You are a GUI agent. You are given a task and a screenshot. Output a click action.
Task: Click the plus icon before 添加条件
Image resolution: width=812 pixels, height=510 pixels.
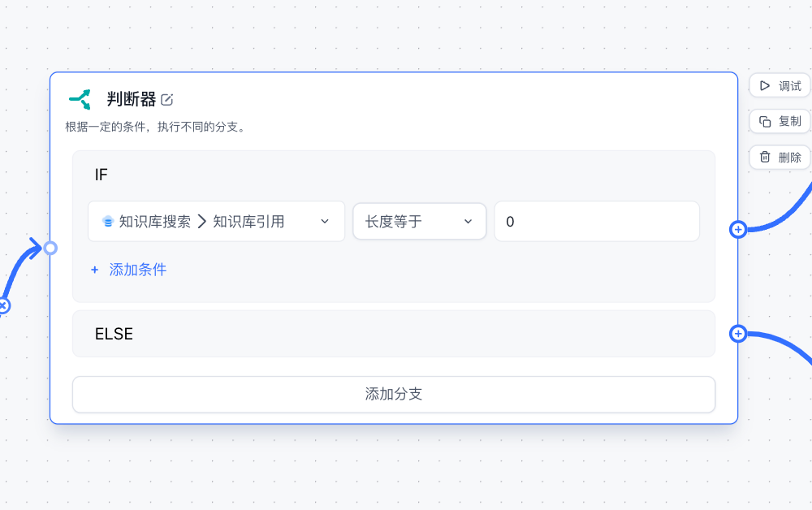(94, 270)
